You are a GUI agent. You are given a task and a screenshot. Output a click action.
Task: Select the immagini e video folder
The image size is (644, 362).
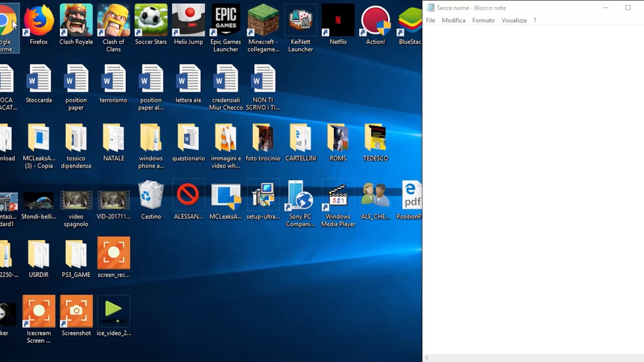225,146
